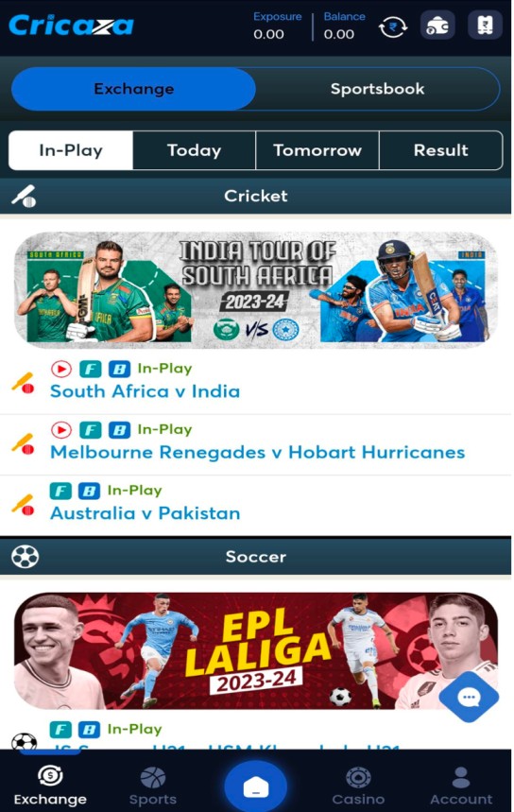This screenshot has width=514, height=812.
Task: Collapse the Cricket section header
Action: coord(256,197)
